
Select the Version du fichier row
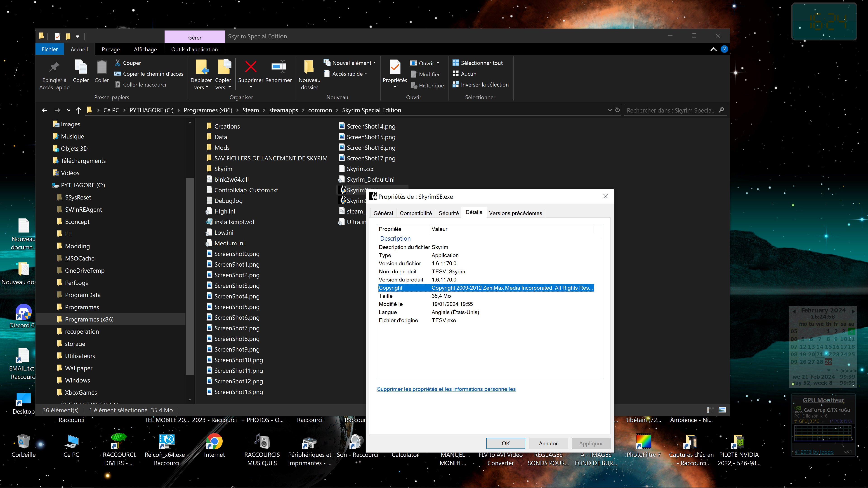[x=486, y=263]
